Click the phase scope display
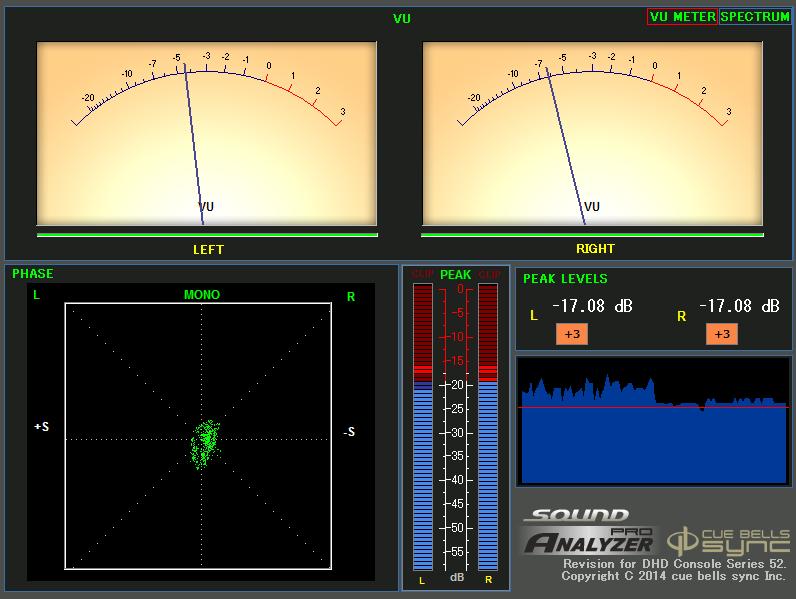Image resolution: width=796 pixels, height=599 pixels. [x=198, y=435]
